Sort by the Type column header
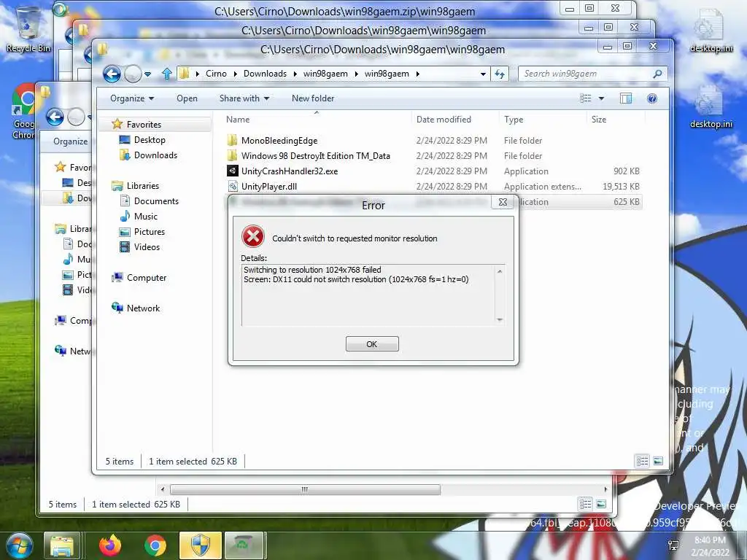Screen dimensions: 747x560 (x=514, y=120)
